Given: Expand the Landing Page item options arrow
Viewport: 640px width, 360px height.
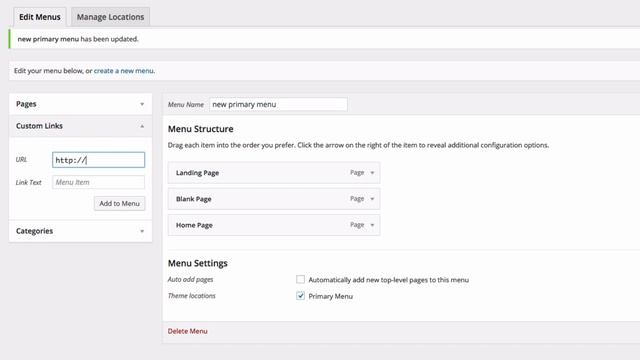Looking at the screenshot, I should (x=372, y=173).
